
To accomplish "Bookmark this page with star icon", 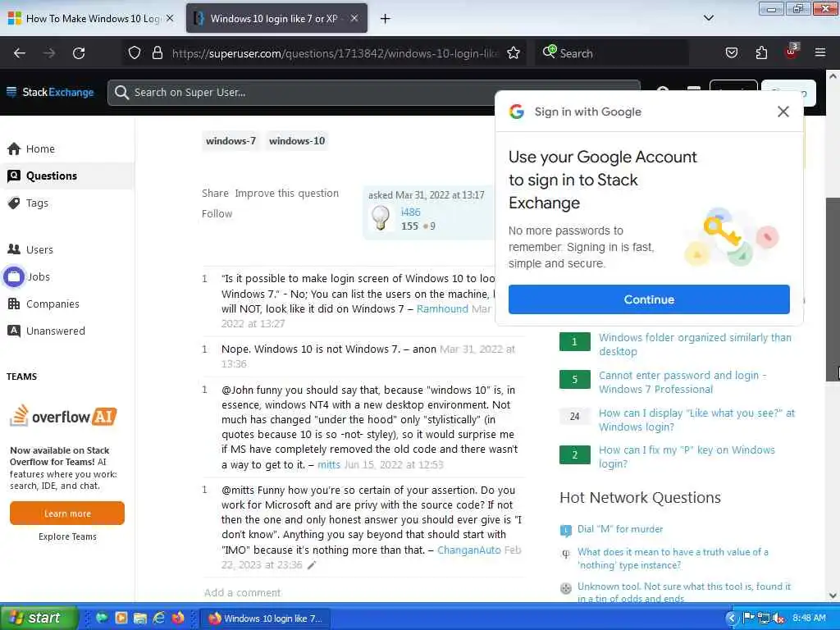I will click(514, 52).
